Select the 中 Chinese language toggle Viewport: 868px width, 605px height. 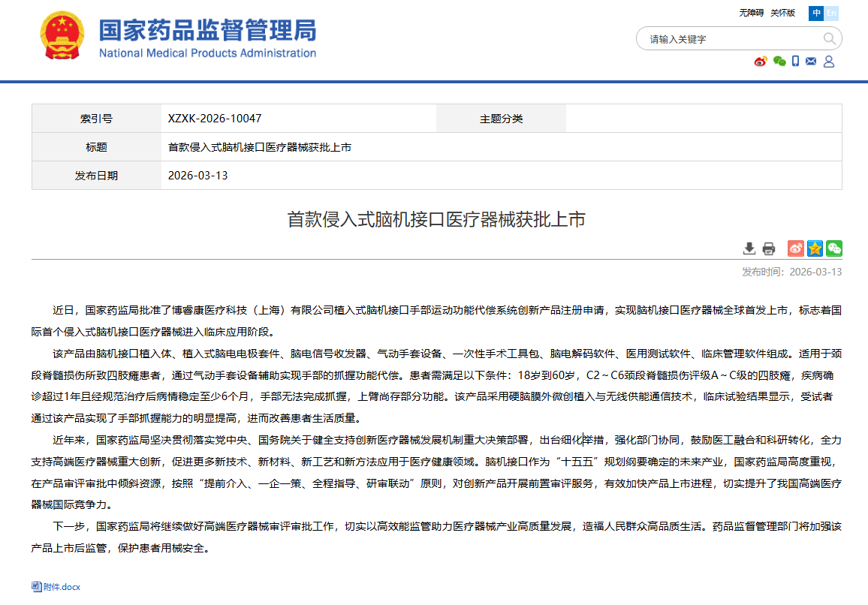pos(815,13)
